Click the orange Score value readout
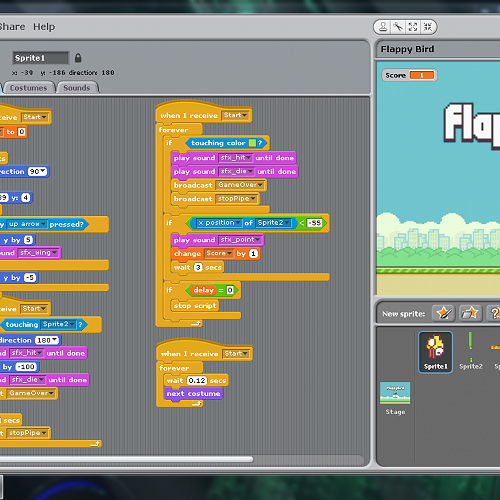Viewport: 500px width, 500px height. click(422, 75)
